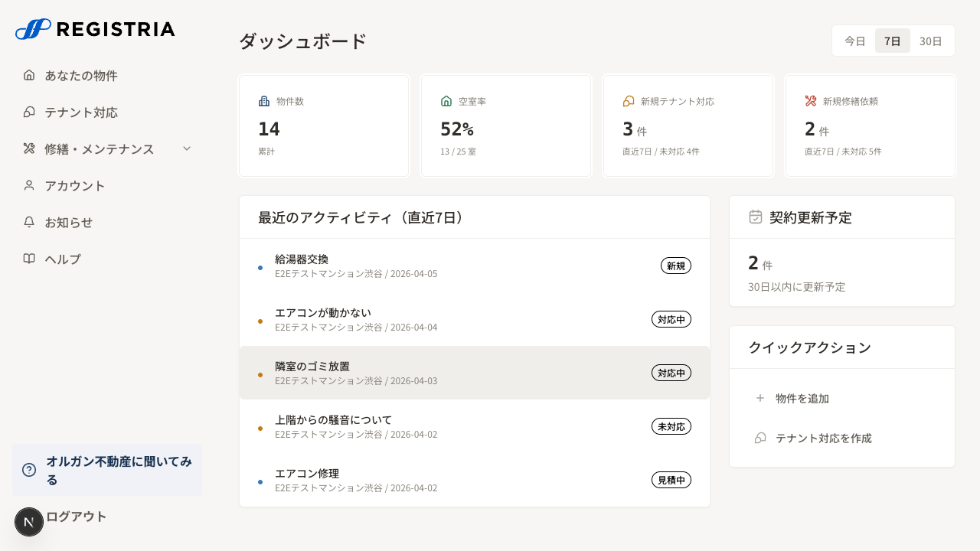Click the REGISTRIA logo icon
Image resolution: width=980 pixels, height=551 pixels.
pyautogui.click(x=29, y=29)
